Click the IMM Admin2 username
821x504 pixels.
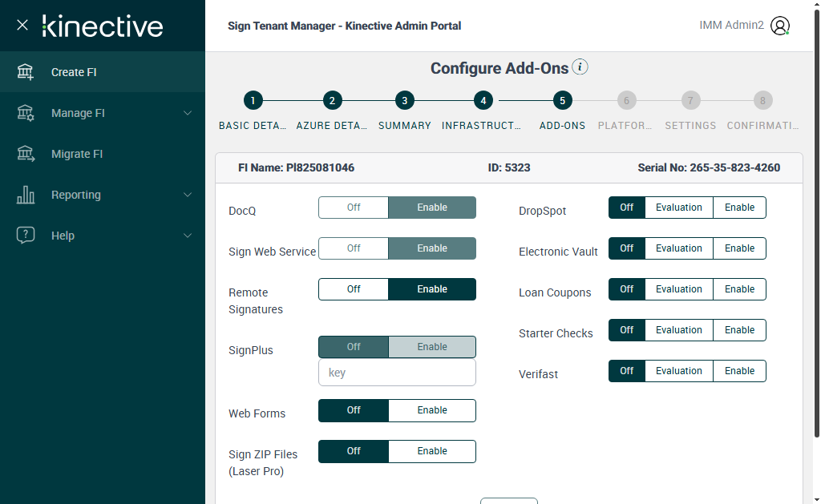pyautogui.click(x=731, y=25)
